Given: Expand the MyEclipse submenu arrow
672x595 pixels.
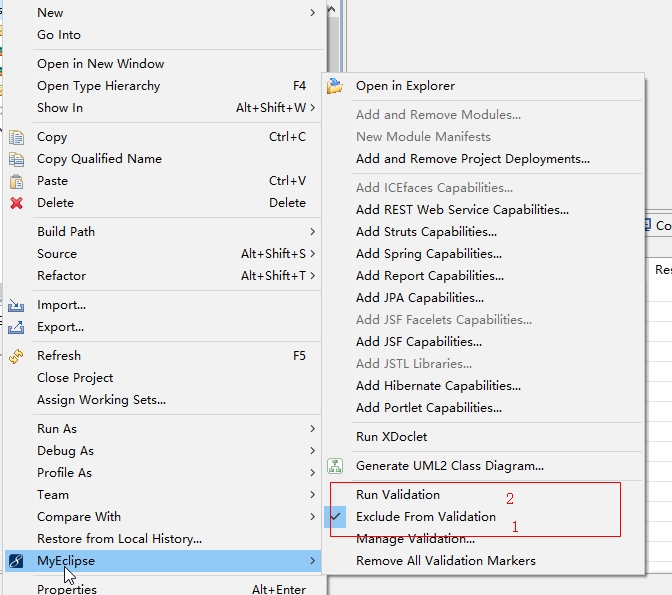Looking at the screenshot, I should coord(312,561).
